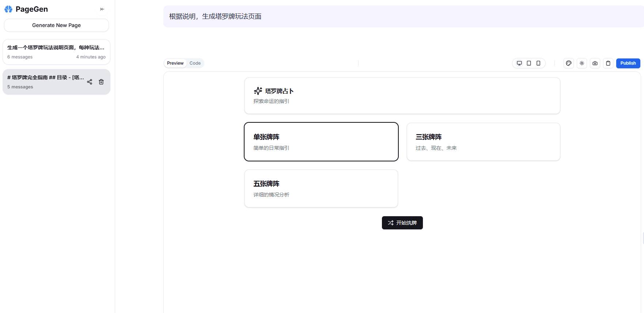
Task: Switch to the Preview tab
Action: [x=175, y=63]
